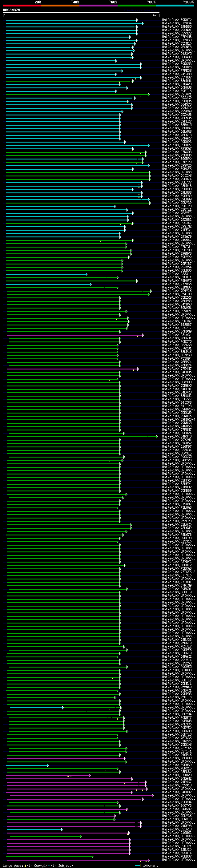Open hit UniRef100_B9RQT0
Screen dimensions: 197x868
(x=177, y=20)
